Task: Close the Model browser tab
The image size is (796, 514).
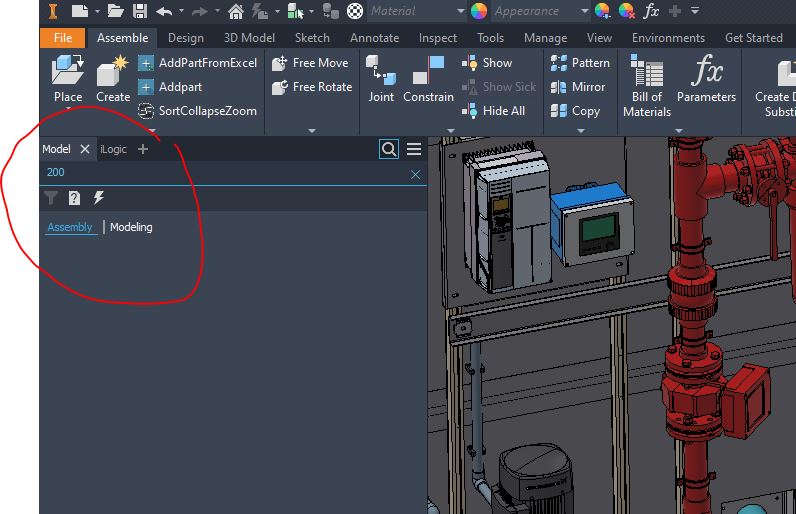Action: tap(85, 149)
